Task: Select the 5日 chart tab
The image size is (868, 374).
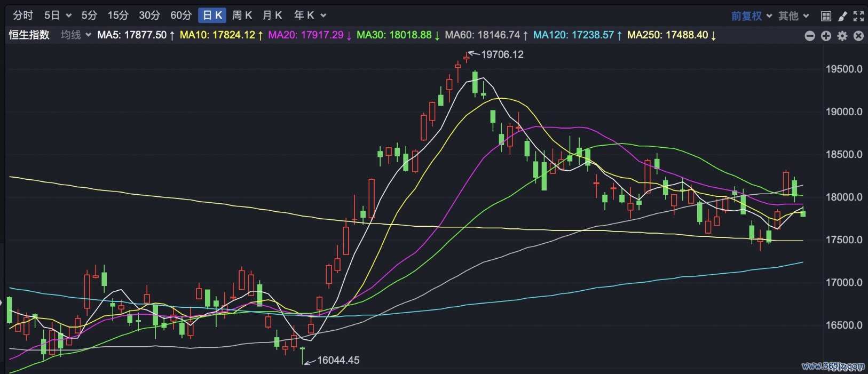Action: [52, 15]
